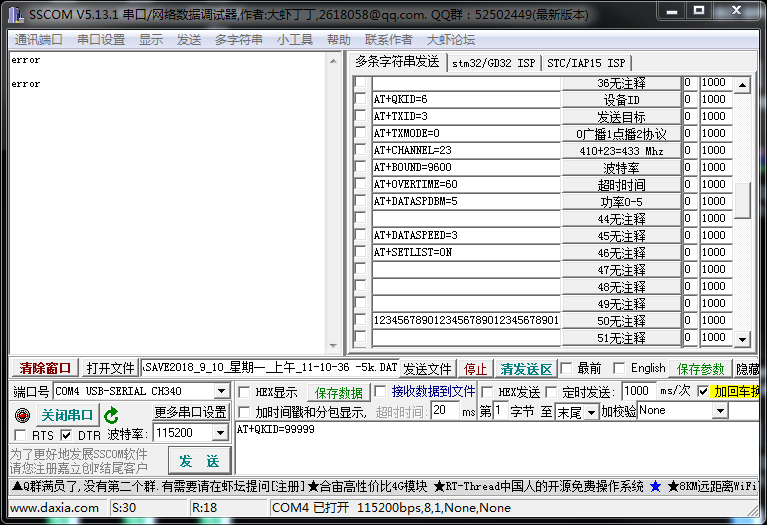Click the 发送目标 send button
Viewport: 767px width, 525px height.
coord(621,117)
